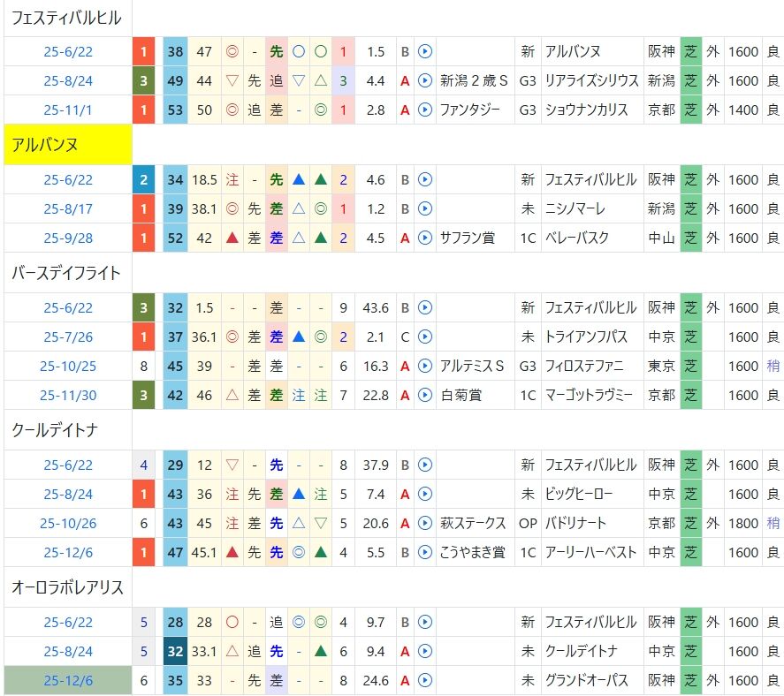
Task: Select the フェスティバルヒル horse heading
Action: pos(66,18)
